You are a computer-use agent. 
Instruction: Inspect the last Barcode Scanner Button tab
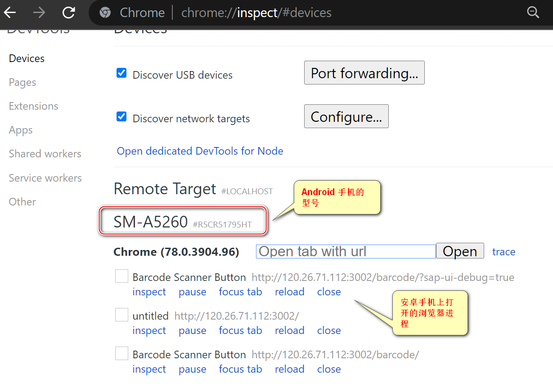click(x=149, y=369)
